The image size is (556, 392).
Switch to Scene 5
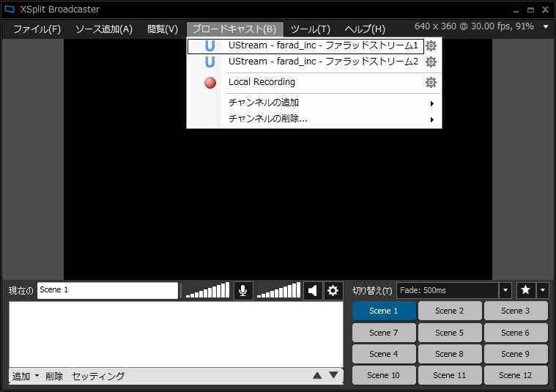coord(450,333)
